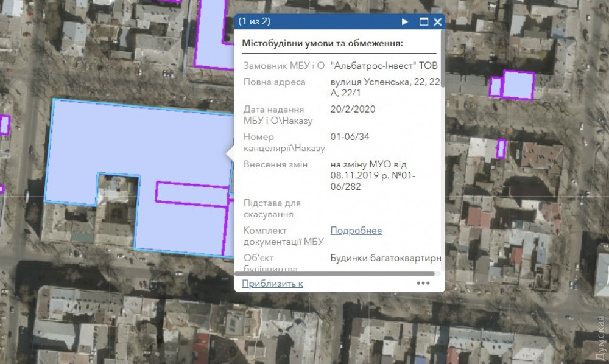Click the address value 'вулиця Успенська, 22'

click(x=384, y=82)
